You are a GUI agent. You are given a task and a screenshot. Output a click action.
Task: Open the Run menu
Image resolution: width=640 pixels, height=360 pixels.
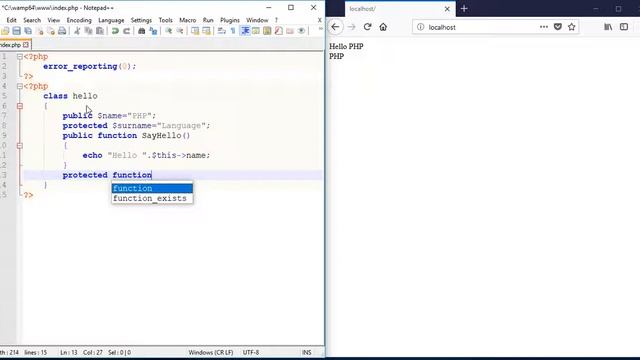pos(208,20)
